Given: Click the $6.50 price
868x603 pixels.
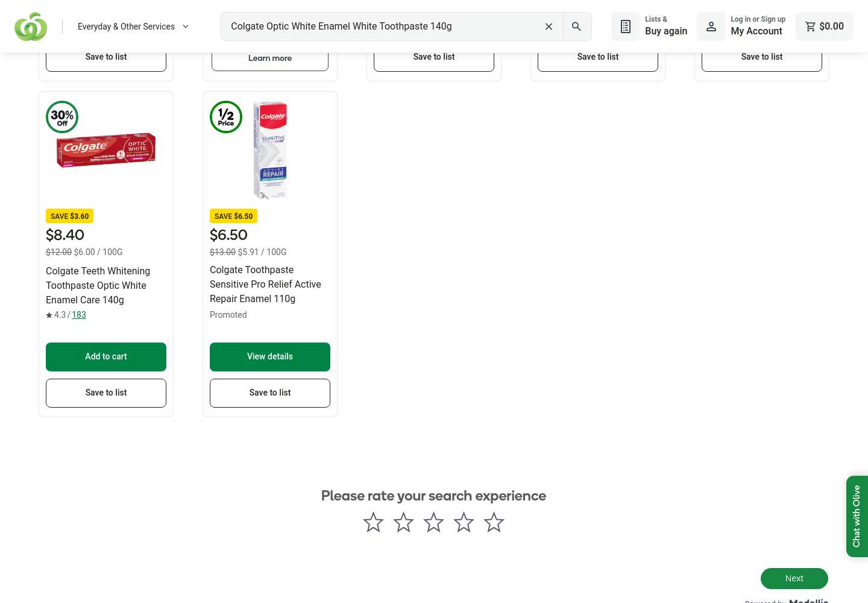Looking at the screenshot, I should 228,235.
